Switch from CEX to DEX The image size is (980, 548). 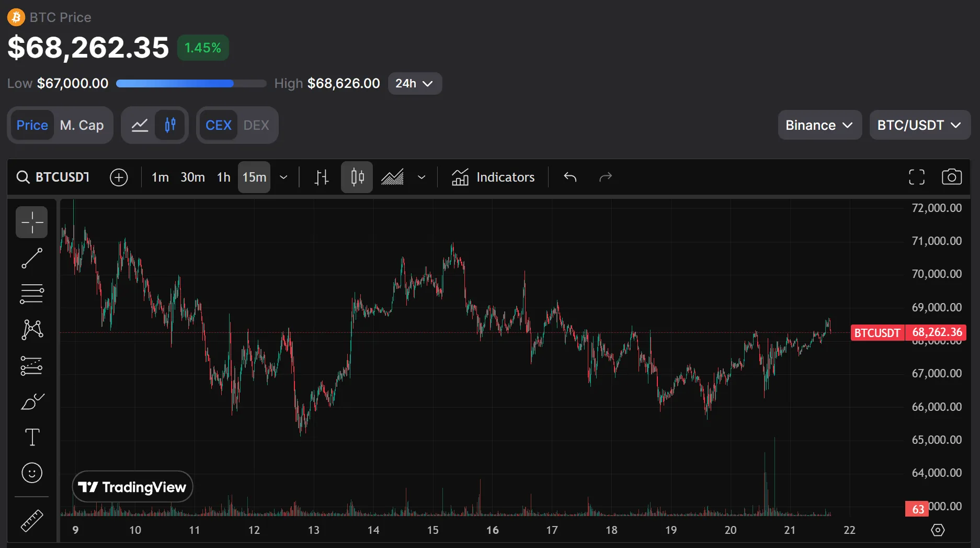coord(257,125)
